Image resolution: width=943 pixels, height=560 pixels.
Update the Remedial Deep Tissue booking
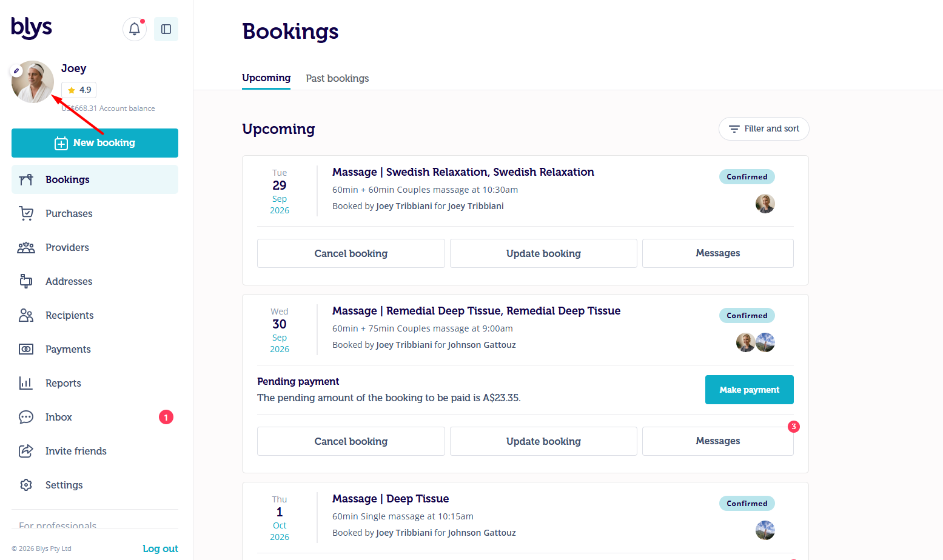pyautogui.click(x=543, y=441)
